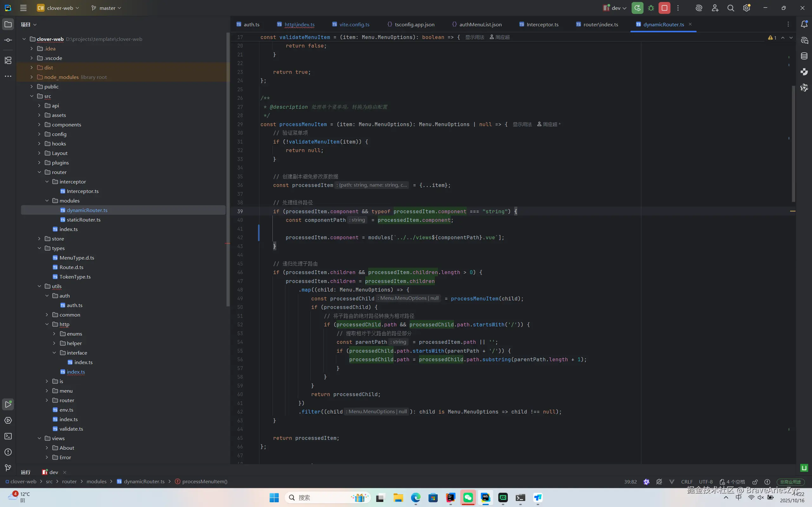Switch to the Interceptor.ts tab

(x=542, y=24)
